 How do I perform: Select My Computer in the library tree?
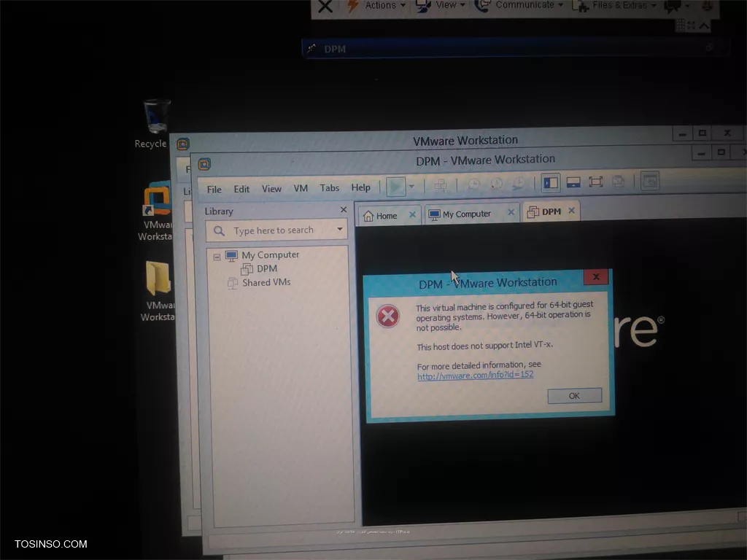pyautogui.click(x=270, y=255)
